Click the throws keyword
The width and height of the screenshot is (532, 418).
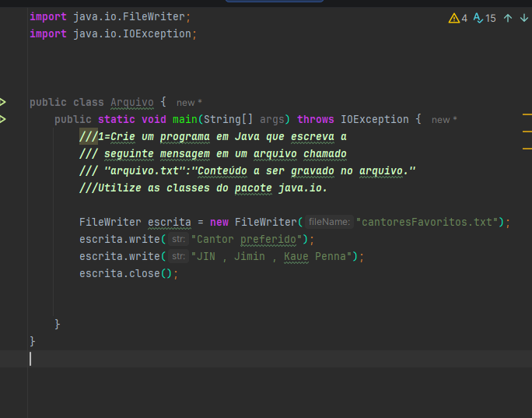(316, 120)
